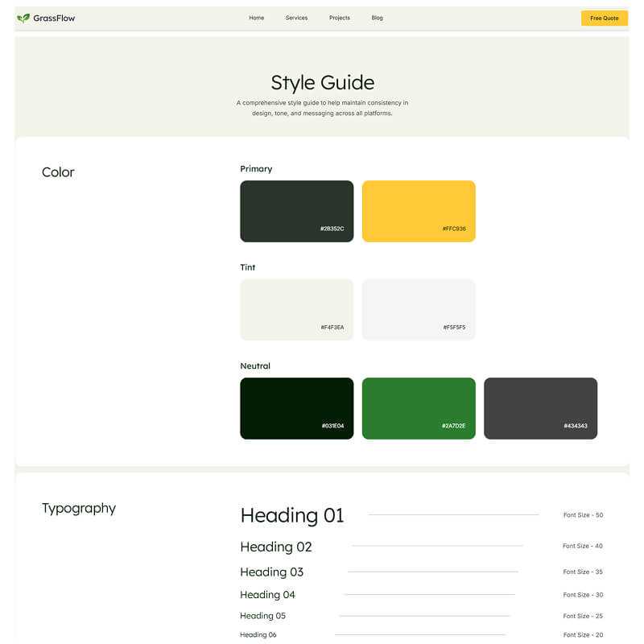
Task: Go to the Services menu item
Action: (x=296, y=18)
